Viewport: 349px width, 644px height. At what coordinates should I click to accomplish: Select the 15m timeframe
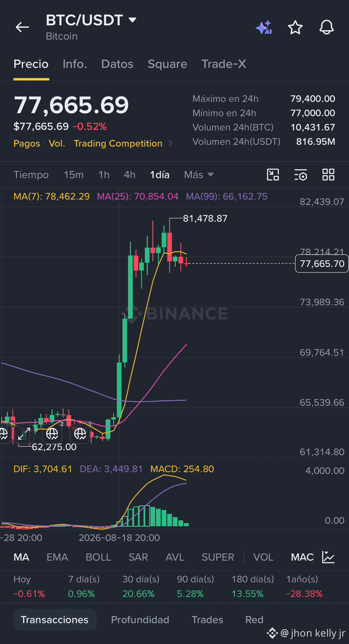(x=74, y=175)
